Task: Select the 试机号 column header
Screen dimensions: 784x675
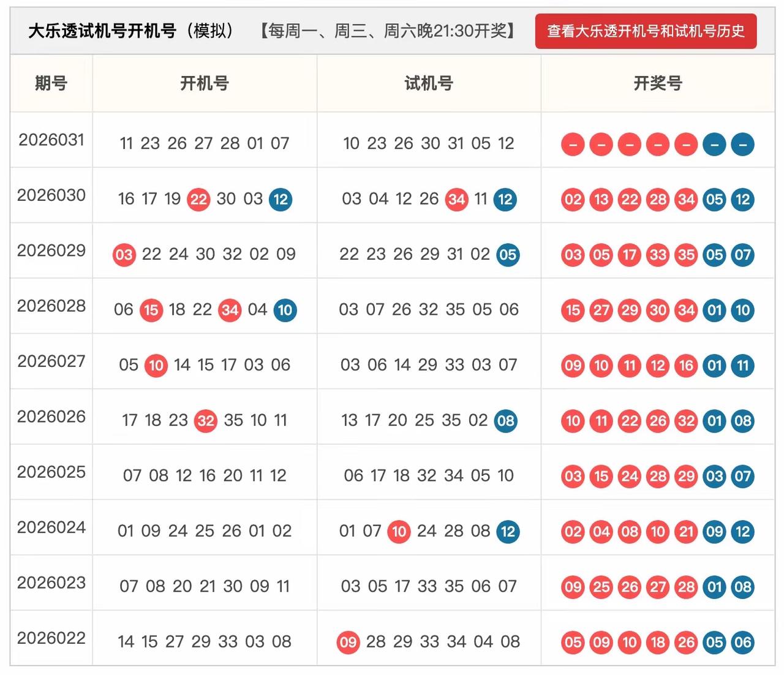Action: [428, 84]
